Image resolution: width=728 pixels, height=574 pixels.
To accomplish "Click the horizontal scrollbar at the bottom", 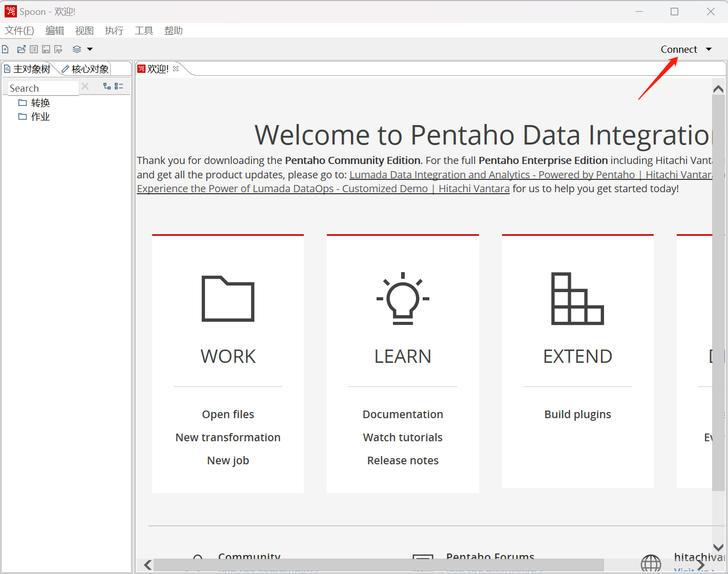I will tap(379, 565).
